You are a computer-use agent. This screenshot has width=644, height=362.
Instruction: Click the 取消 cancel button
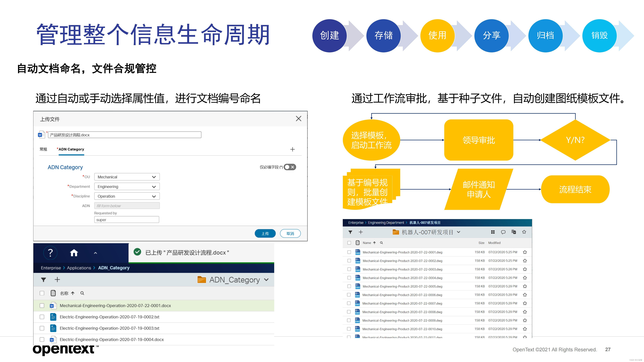tap(290, 234)
